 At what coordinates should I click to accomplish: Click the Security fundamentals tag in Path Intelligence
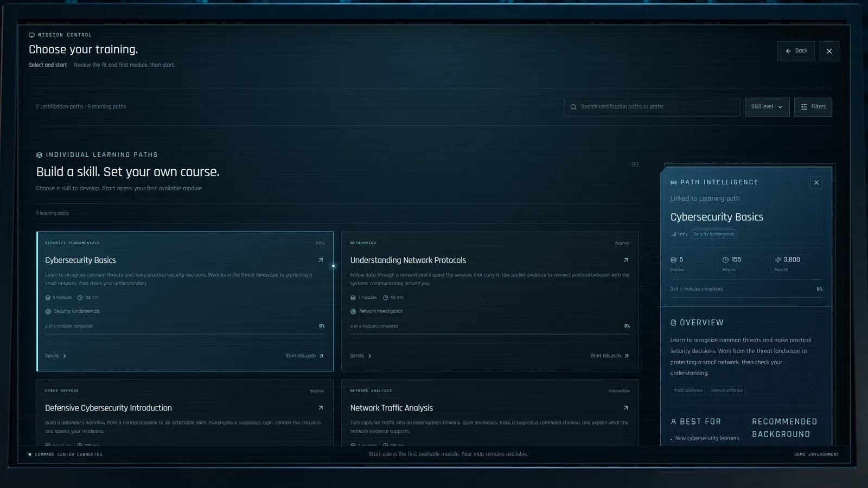pyautogui.click(x=714, y=234)
